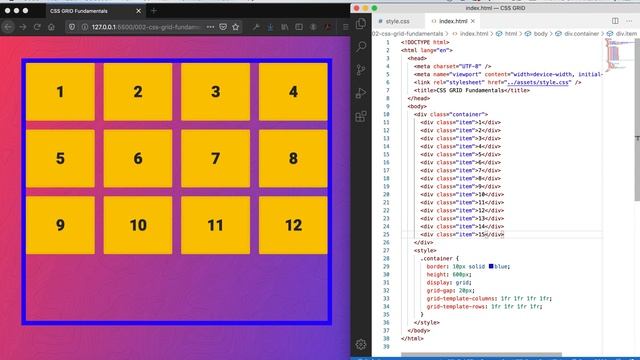Click the title CSS GRID Fundamentals line
This screenshot has height=360, width=640.
[x=471, y=90]
